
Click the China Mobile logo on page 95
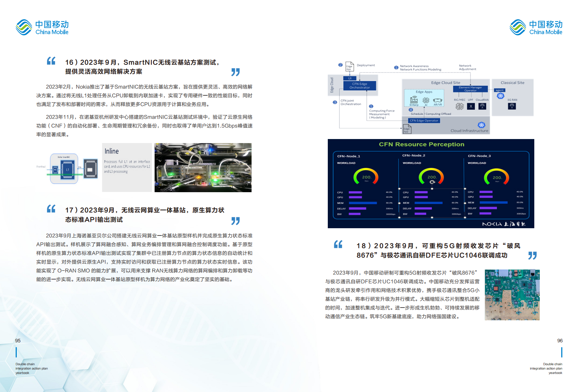tap(42, 27)
